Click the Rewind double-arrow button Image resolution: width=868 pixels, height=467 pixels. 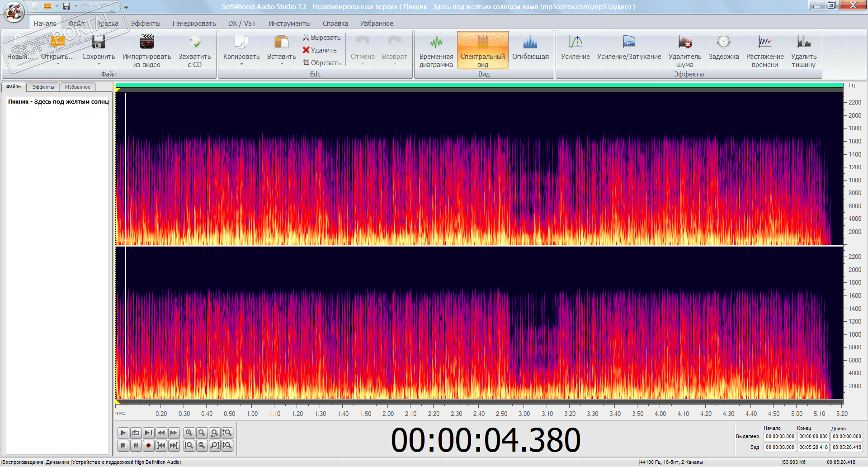161,433
